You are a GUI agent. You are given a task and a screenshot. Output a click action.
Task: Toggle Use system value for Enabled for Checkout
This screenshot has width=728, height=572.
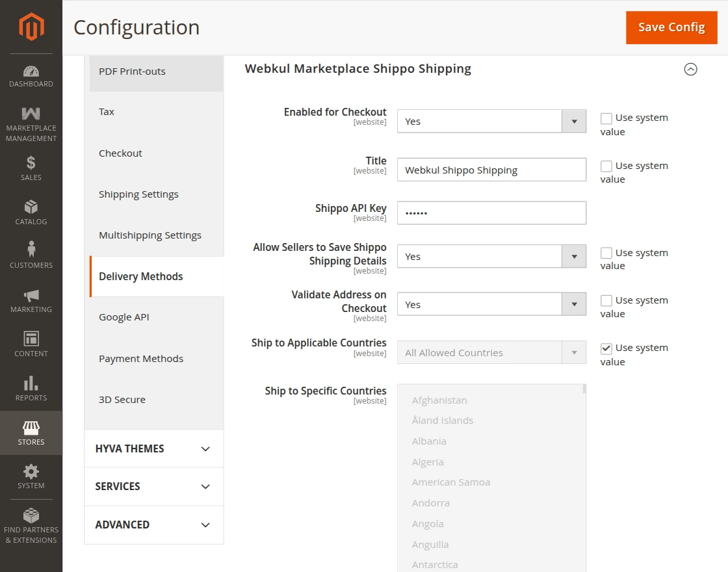(606, 118)
